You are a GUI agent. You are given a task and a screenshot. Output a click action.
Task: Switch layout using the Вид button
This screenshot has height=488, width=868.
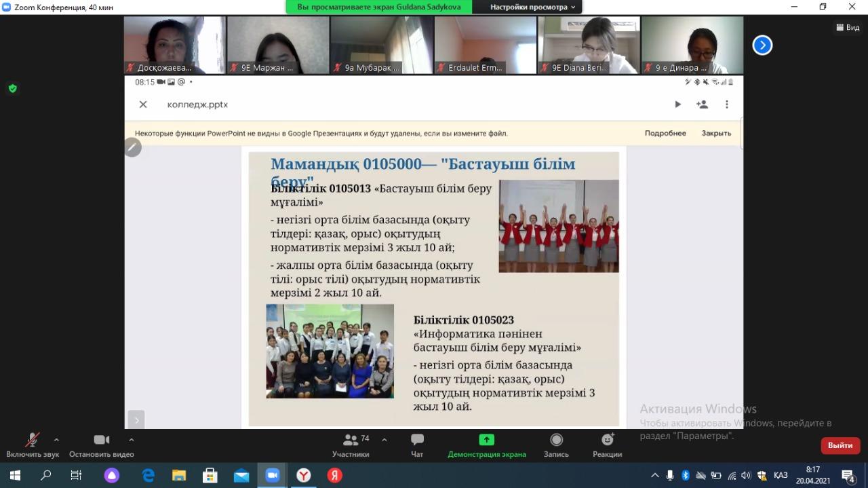(848, 27)
